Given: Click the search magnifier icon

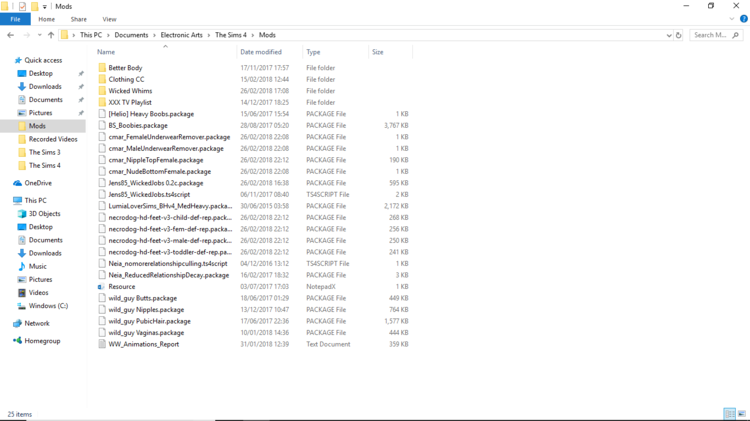Looking at the screenshot, I should pyautogui.click(x=736, y=35).
